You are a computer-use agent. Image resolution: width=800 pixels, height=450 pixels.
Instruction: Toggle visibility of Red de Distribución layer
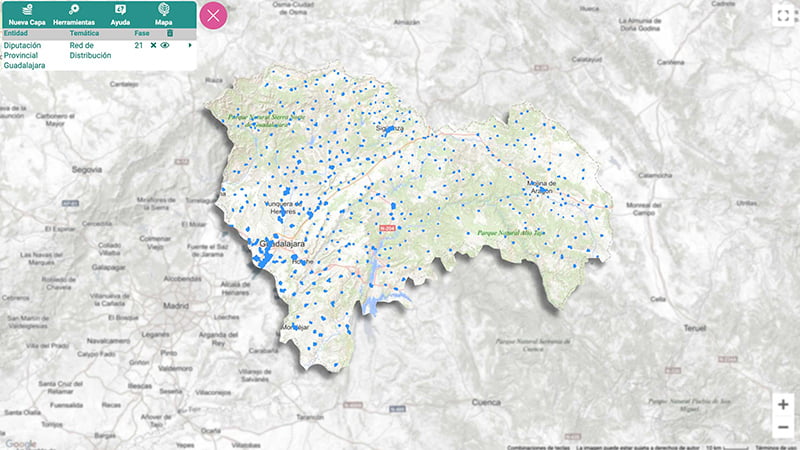pyautogui.click(x=165, y=46)
